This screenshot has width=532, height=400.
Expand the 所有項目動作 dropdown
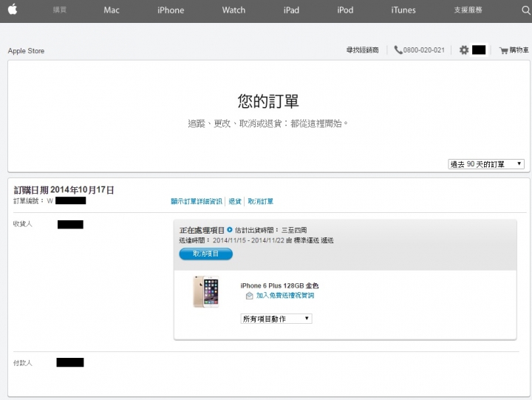(x=276, y=319)
